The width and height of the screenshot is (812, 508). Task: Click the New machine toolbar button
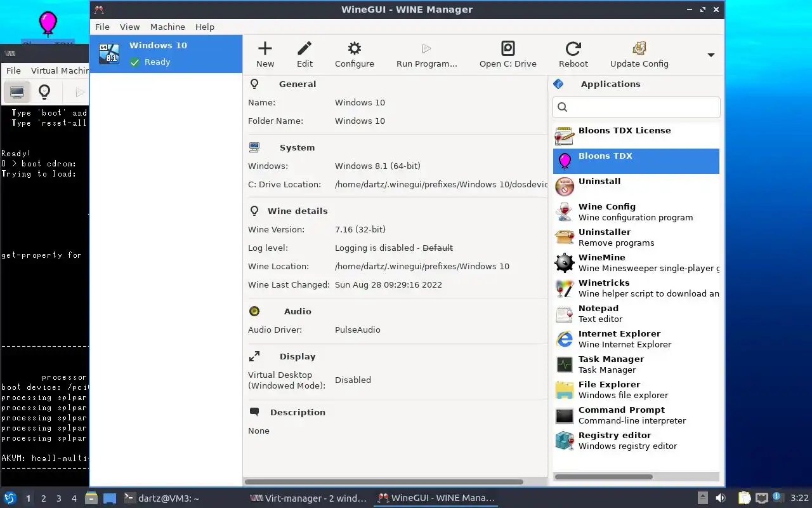pyautogui.click(x=265, y=55)
